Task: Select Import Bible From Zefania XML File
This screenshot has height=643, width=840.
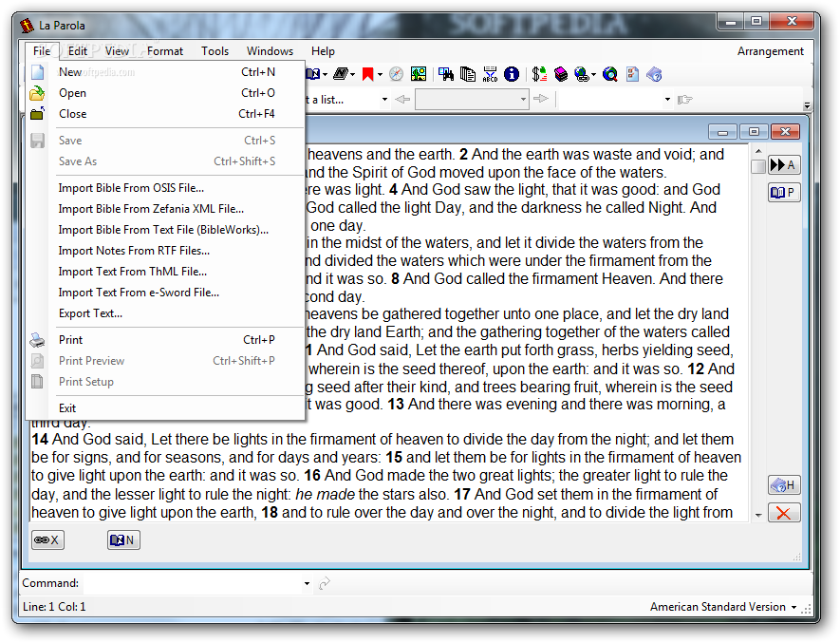Action: 166,209
